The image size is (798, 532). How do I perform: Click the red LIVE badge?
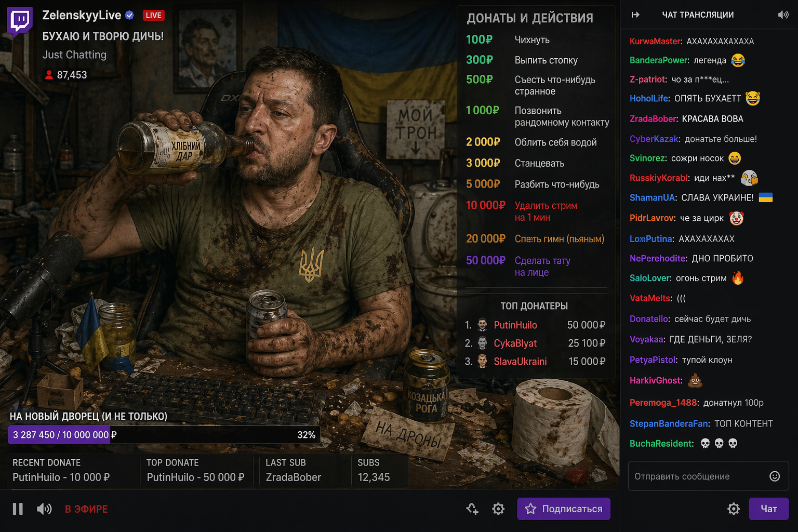153,16
